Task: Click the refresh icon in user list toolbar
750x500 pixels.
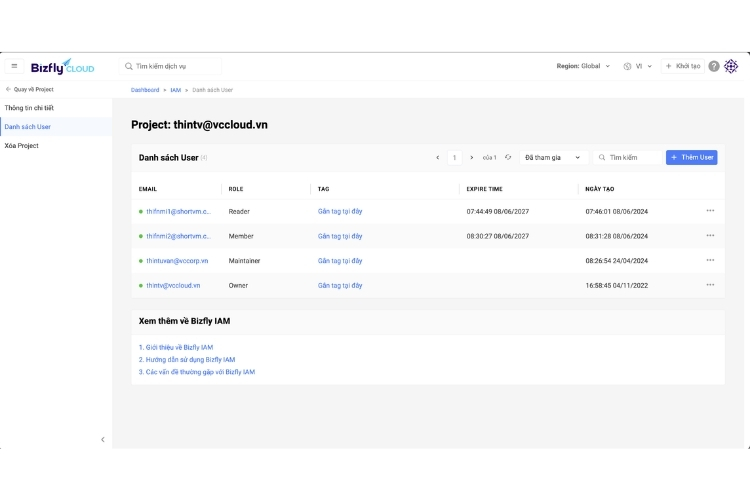Action: tap(508, 157)
